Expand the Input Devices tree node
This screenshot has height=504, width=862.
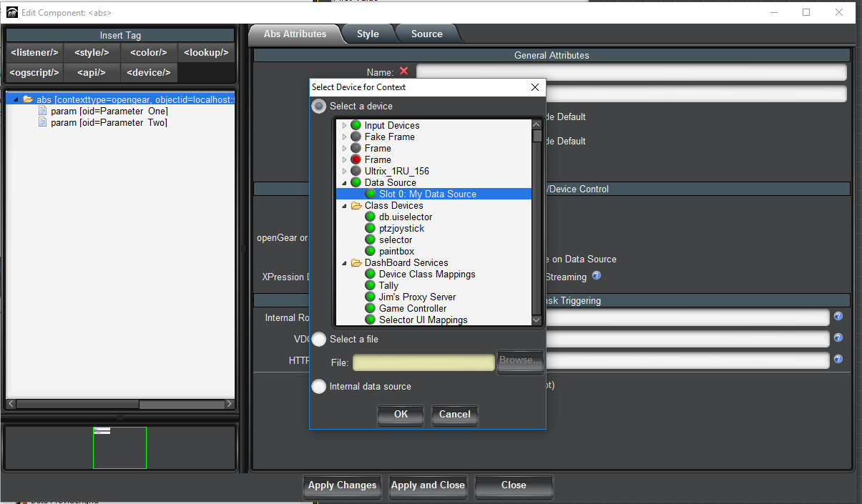click(x=344, y=125)
